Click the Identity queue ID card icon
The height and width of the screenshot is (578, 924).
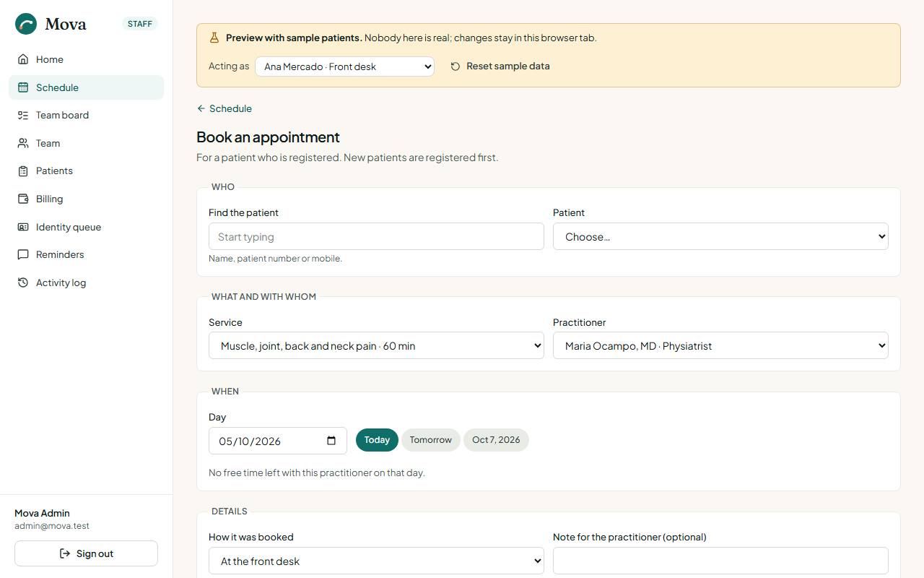pyautogui.click(x=23, y=227)
